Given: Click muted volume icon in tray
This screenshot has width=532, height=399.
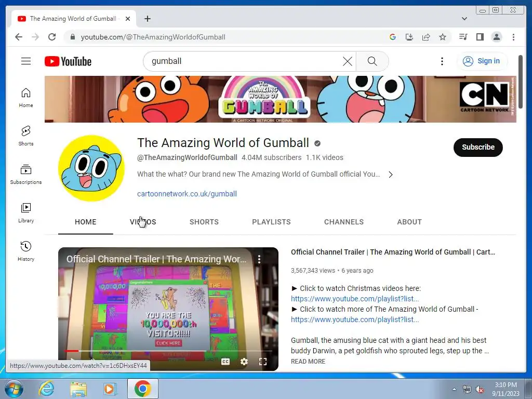Looking at the screenshot, I should click(480, 389).
